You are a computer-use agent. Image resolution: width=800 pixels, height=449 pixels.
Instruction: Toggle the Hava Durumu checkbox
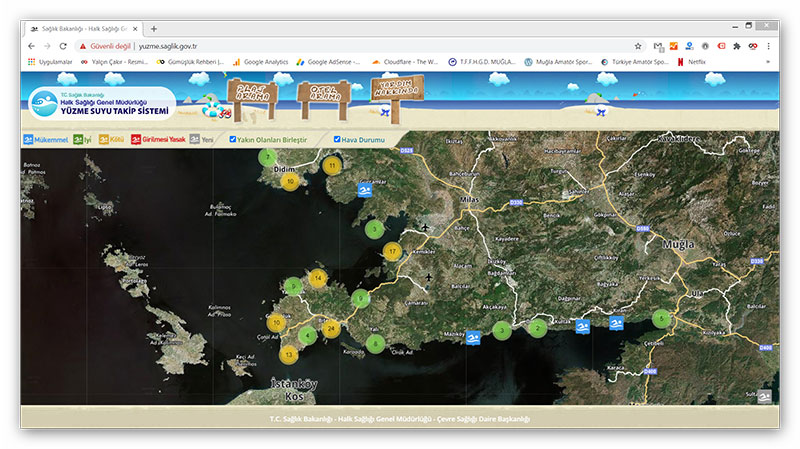(x=337, y=140)
